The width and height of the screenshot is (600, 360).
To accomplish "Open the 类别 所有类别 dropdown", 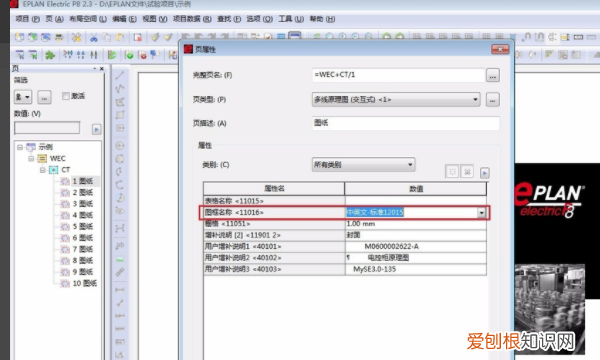I will click(364, 165).
